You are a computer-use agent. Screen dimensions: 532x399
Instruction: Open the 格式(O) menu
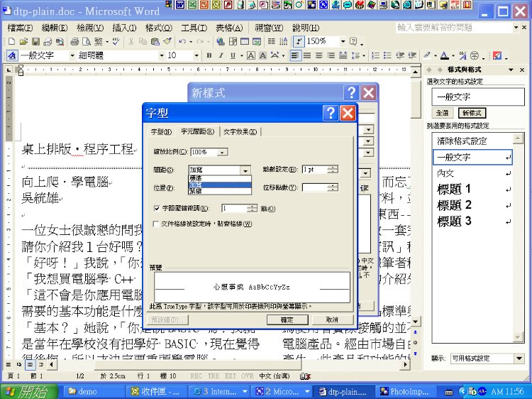tap(158, 28)
